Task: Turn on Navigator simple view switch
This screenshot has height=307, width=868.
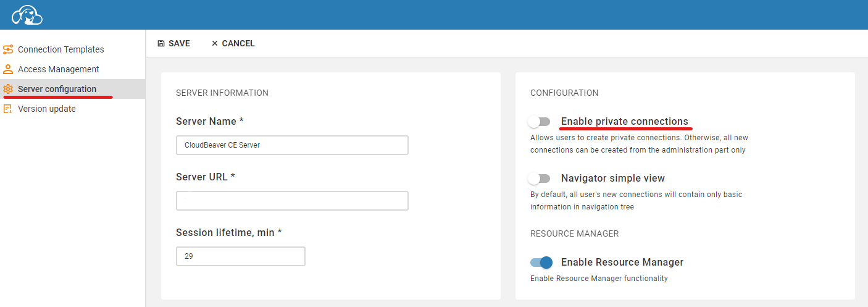Action: 539,179
